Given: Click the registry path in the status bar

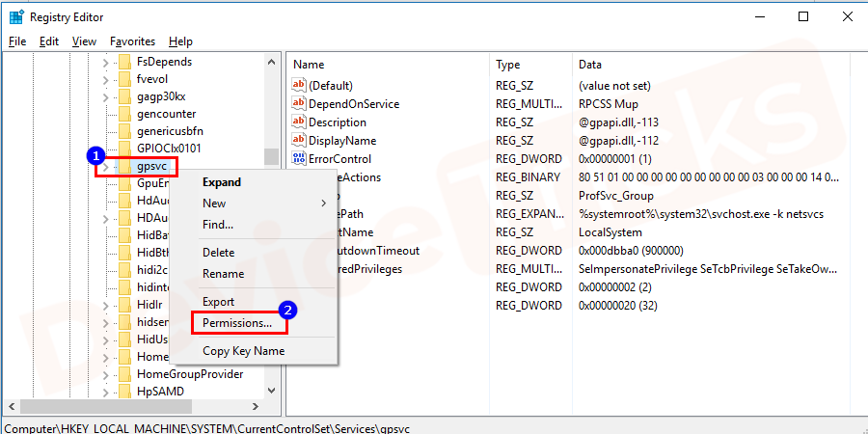Looking at the screenshot, I should click(208, 428).
